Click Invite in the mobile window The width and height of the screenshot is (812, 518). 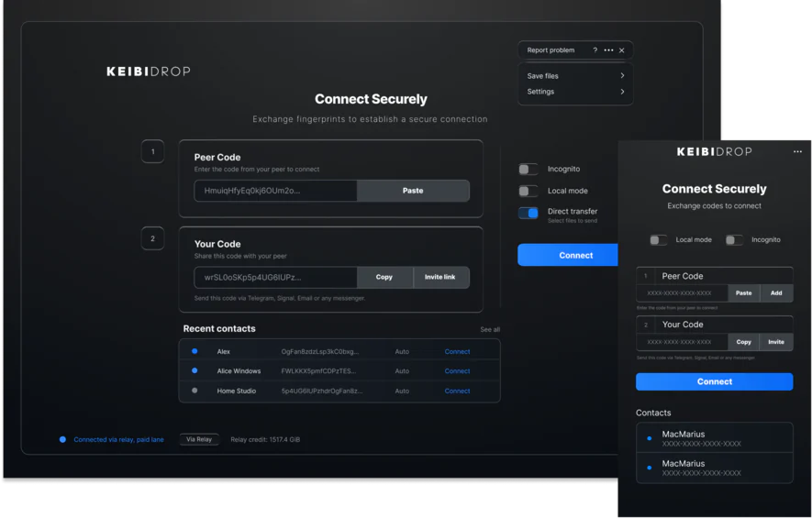776,342
